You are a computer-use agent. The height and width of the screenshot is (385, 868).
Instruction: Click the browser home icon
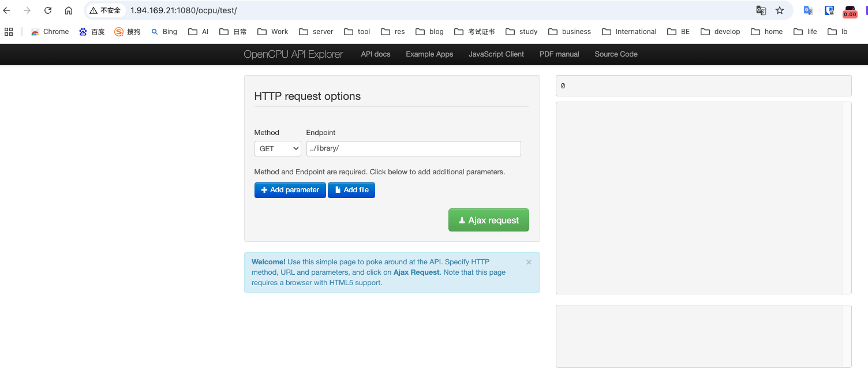(x=69, y=10)
